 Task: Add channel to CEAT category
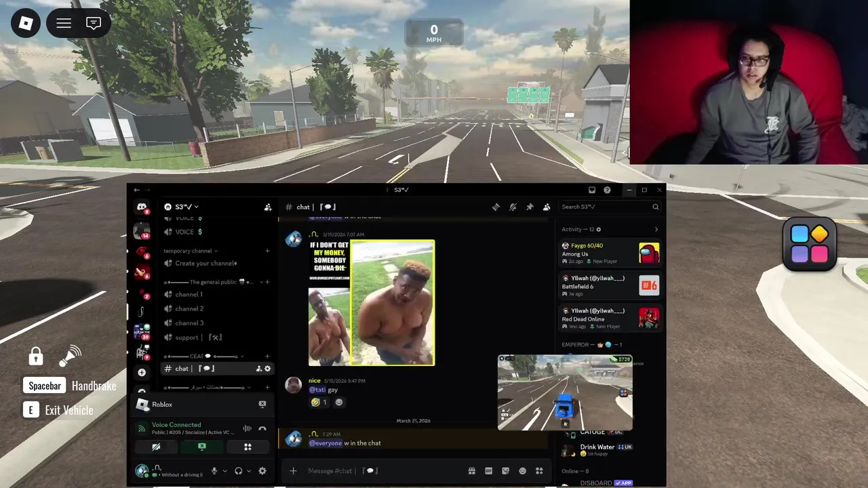coord(267,357)
